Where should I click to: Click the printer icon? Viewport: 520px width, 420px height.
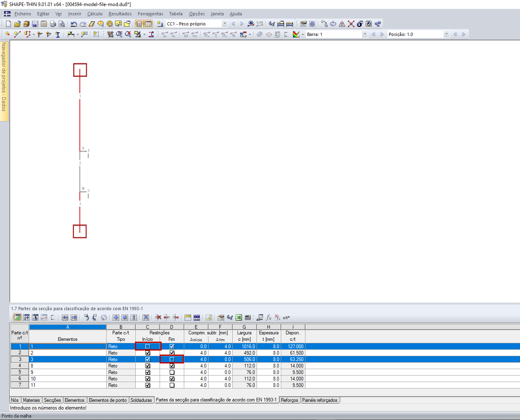[x=53, y=24]
